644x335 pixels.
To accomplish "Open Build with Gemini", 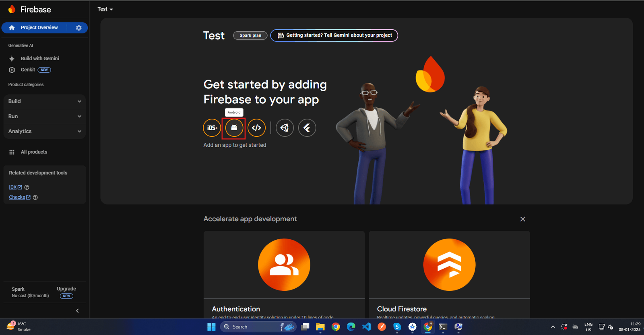I will coord(39,59).
